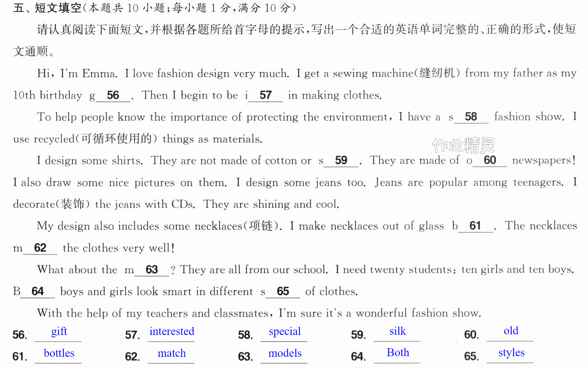Click blank 56 after 'birthday g'

coord(113,95)
